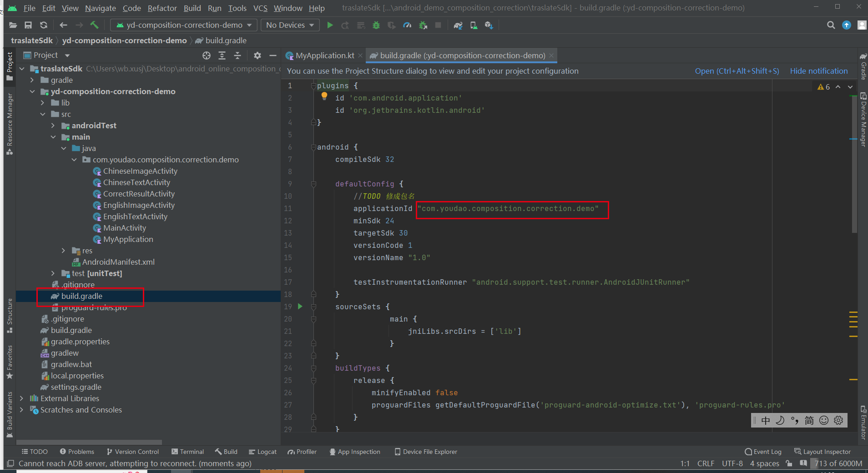Sync project with Gradle files icon
Screen dimensions: 868x473
[x=458, y=25]
